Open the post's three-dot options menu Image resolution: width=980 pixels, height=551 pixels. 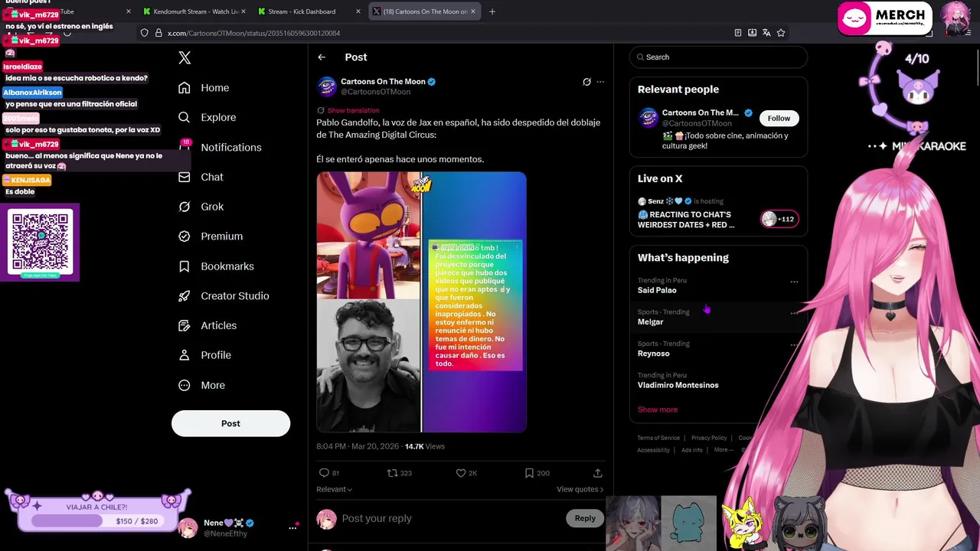click(x=600, y=82)
